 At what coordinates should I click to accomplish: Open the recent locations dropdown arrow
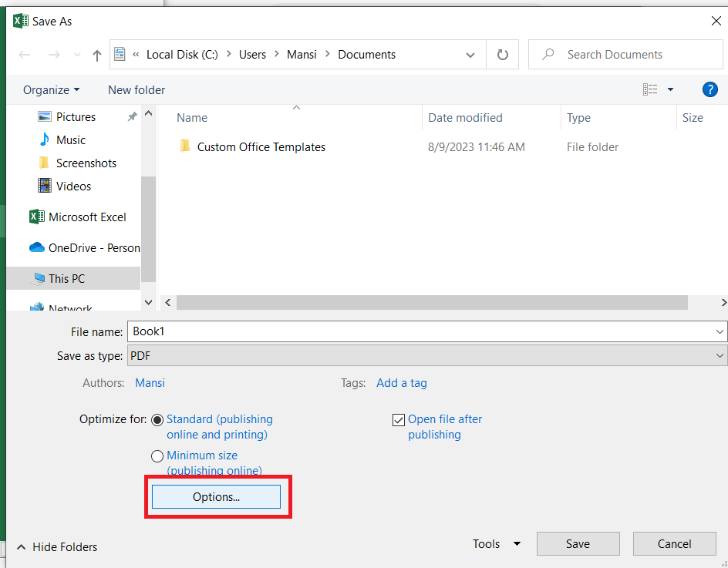78,55
